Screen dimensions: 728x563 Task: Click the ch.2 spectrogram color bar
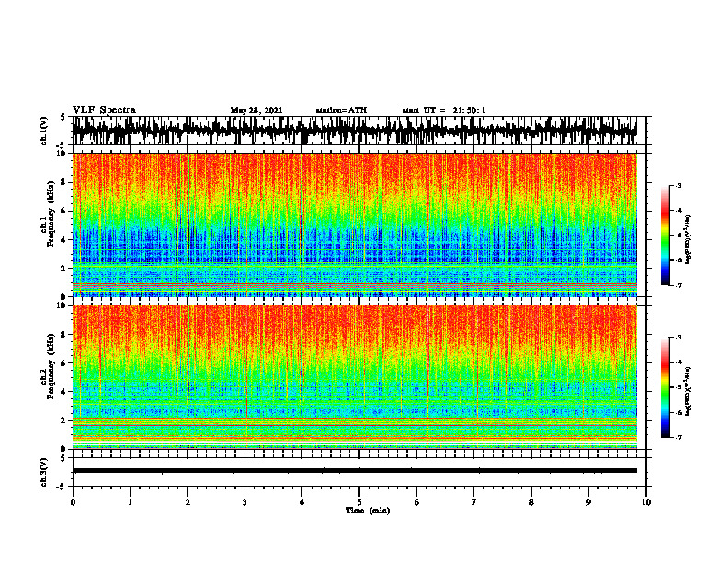tap(665, 387)
